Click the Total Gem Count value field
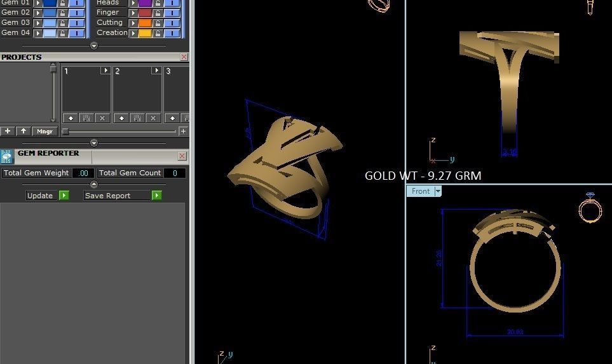This screenshot has width=612, height=364. 175,173
